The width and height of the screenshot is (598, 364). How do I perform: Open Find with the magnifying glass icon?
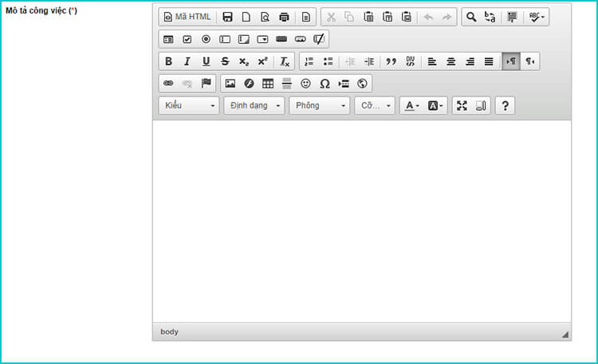(x=471, y=17)
